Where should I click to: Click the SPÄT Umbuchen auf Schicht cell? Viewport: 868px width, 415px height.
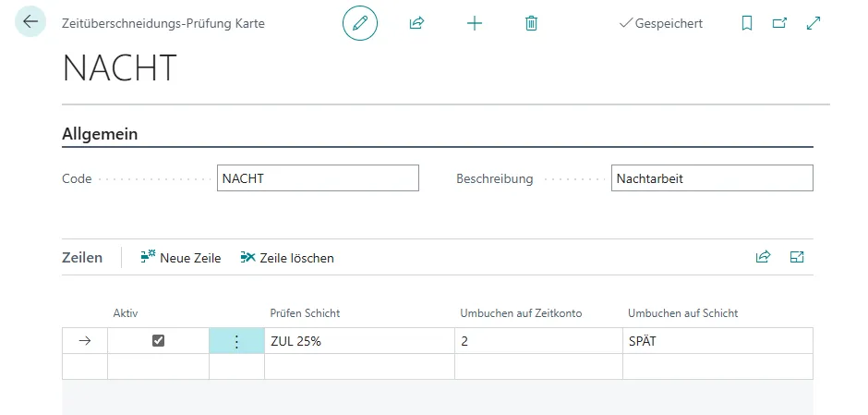(718, 341)
